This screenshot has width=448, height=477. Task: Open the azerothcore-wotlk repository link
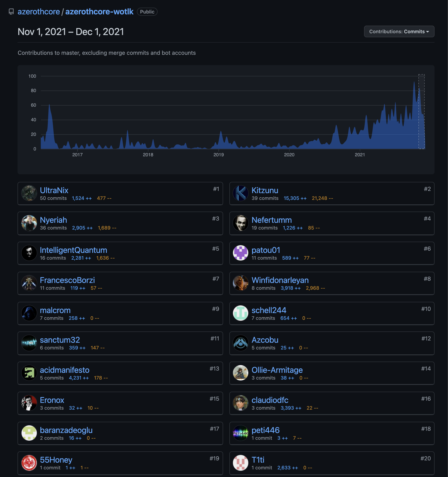99,12
